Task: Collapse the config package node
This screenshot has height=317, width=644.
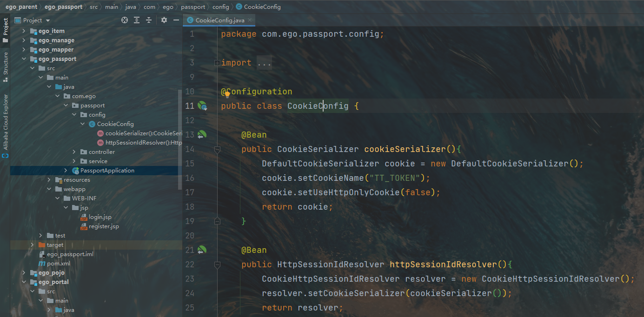Action: coord(74,115)
